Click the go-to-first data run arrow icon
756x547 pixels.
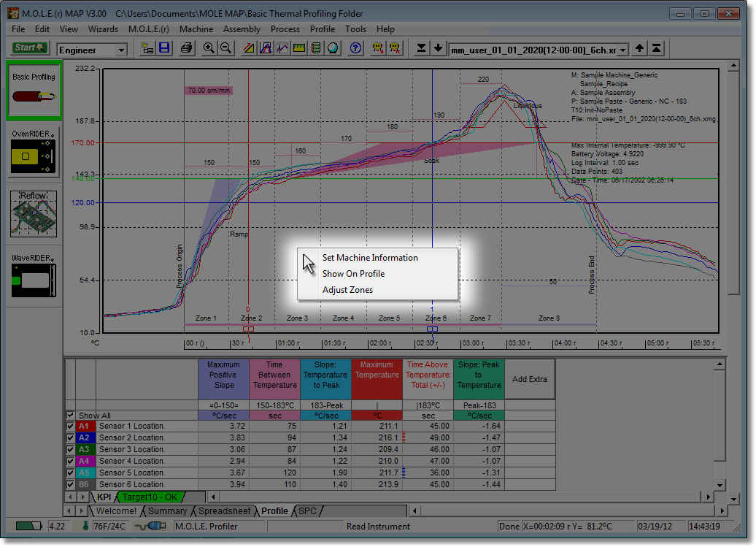pyautogui.click(x=656, y=48)
